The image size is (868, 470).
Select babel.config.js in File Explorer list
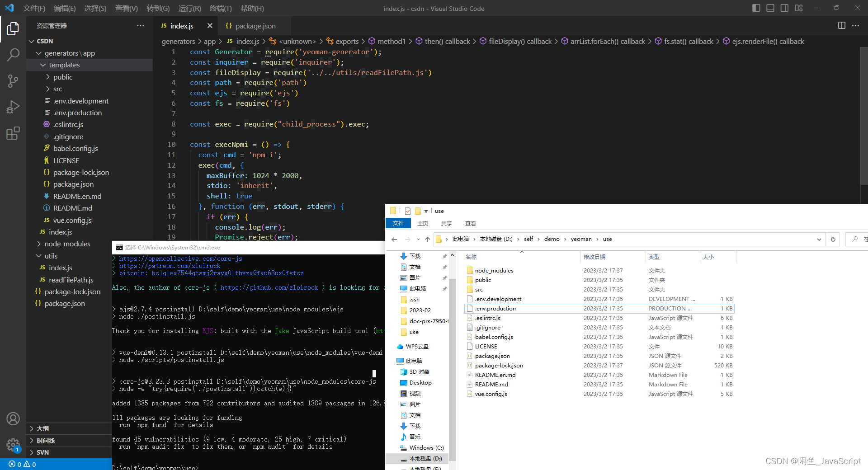point(494,337)
